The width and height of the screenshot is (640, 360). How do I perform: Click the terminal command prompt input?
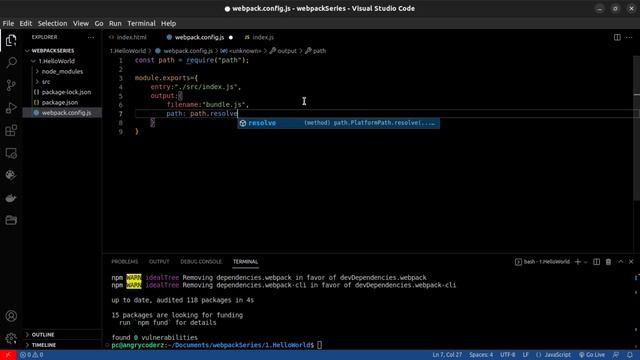point(320,345)
